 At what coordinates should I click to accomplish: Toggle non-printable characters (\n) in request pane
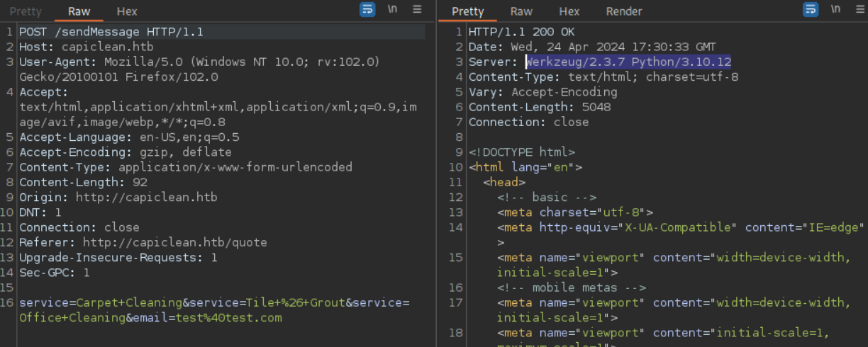pos(392,10)
